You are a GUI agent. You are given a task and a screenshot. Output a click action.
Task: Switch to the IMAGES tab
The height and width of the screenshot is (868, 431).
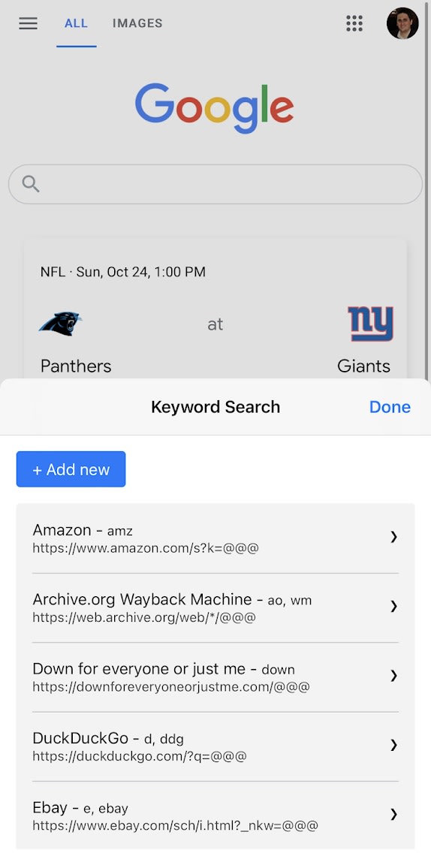click(x=137, y=23)
